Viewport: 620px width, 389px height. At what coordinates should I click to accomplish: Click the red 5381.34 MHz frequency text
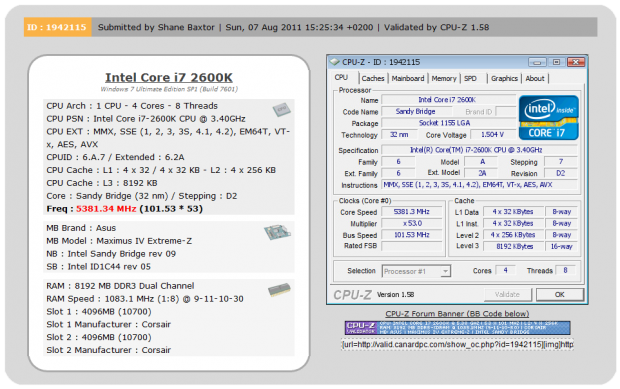click(106, 209)
